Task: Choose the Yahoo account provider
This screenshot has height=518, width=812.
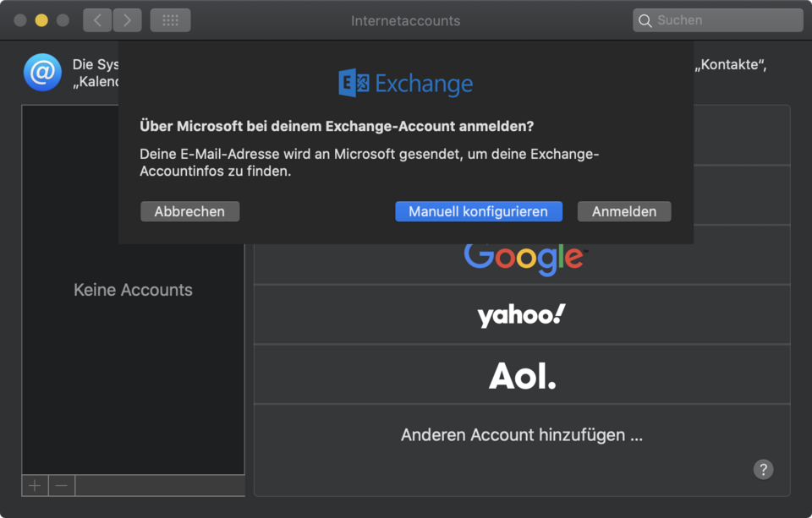Action: [522, 314]
